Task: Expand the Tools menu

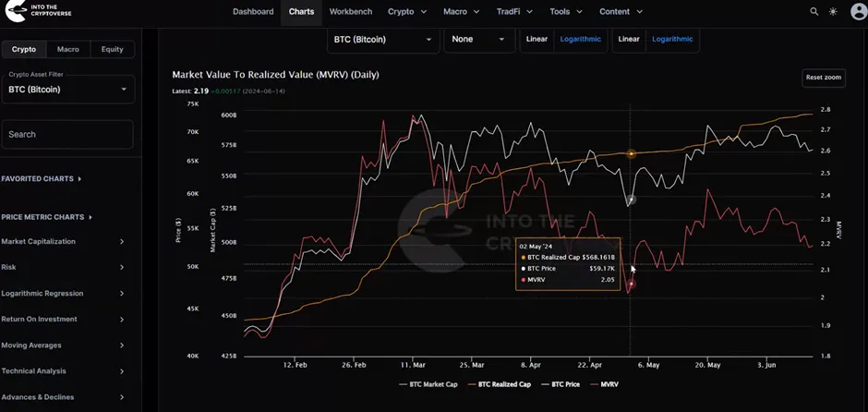Action: 566,12
